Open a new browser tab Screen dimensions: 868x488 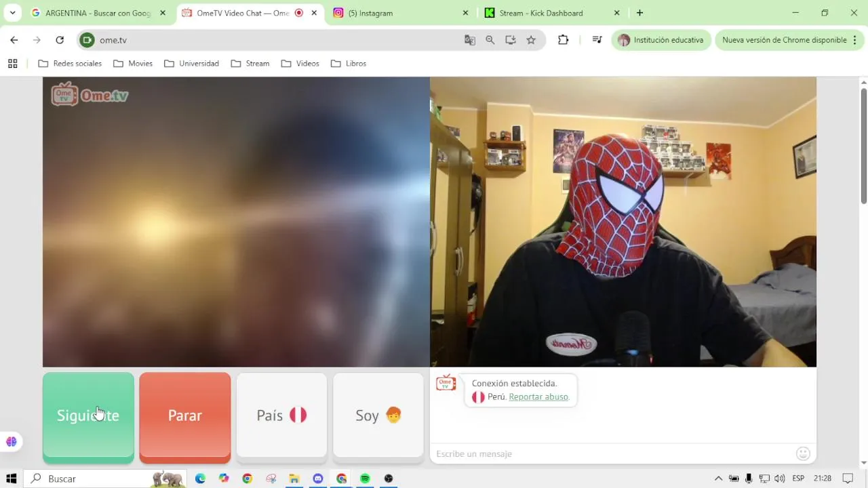(639, 13)
